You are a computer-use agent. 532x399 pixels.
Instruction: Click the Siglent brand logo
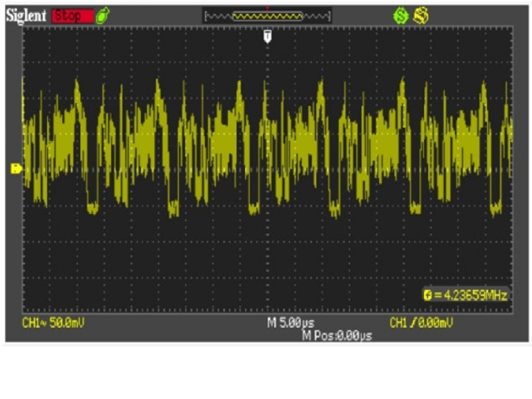[x=27, y=16]
